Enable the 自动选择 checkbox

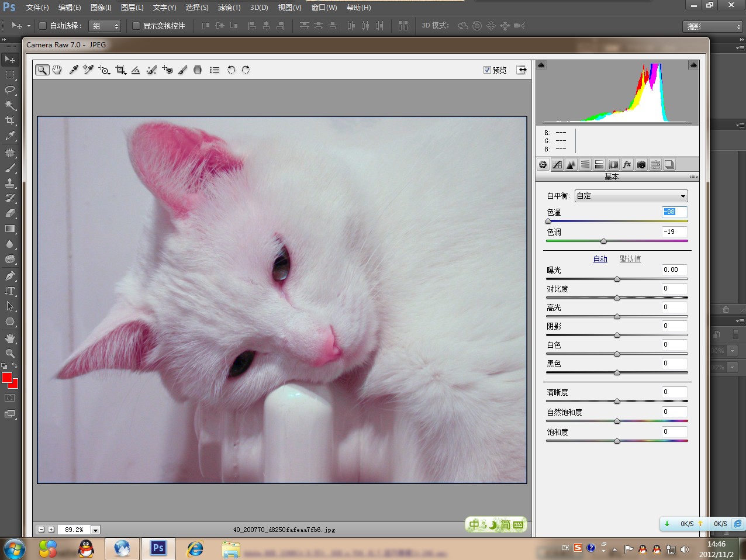click(43, 26)
